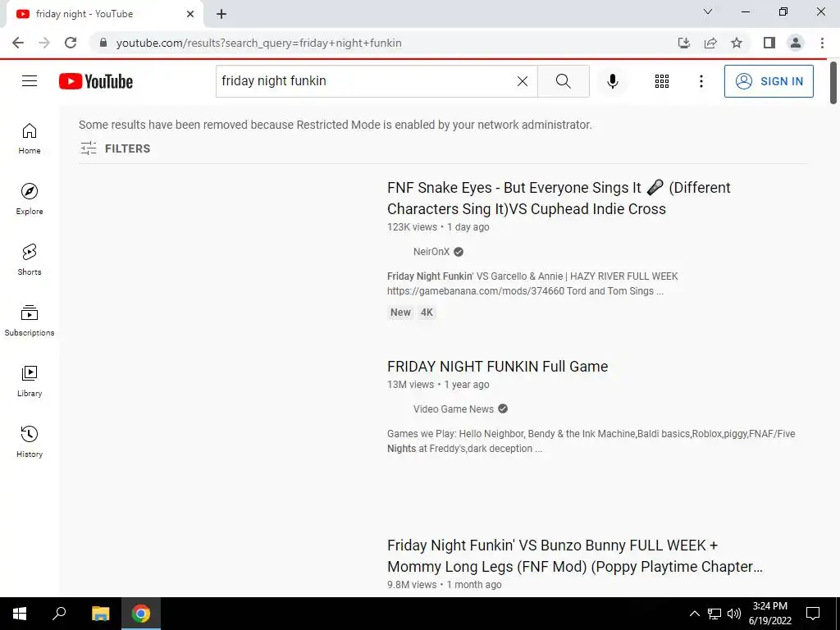Open the Chrome three-dot menu
Screen dimensions: 840x630
[822, 43]
